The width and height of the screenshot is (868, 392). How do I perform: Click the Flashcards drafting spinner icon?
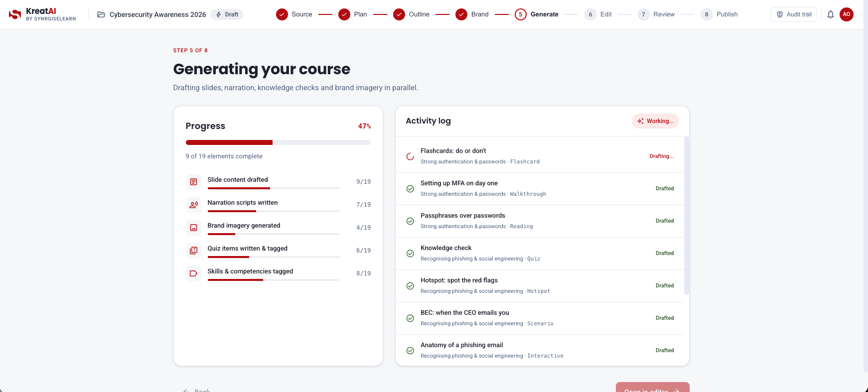click(x=410, y=156)
